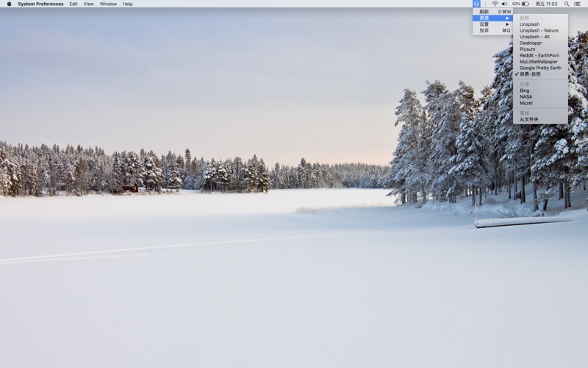Select Unsplash as wallpaper source
This screenshot has width=588, height=368.
(540, 24)
